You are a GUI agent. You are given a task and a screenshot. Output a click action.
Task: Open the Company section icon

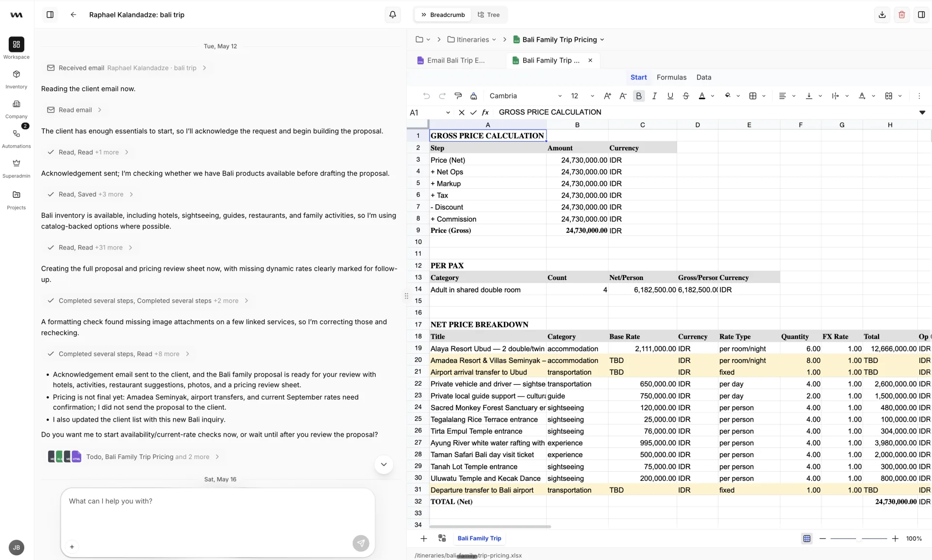coord(16,104)
